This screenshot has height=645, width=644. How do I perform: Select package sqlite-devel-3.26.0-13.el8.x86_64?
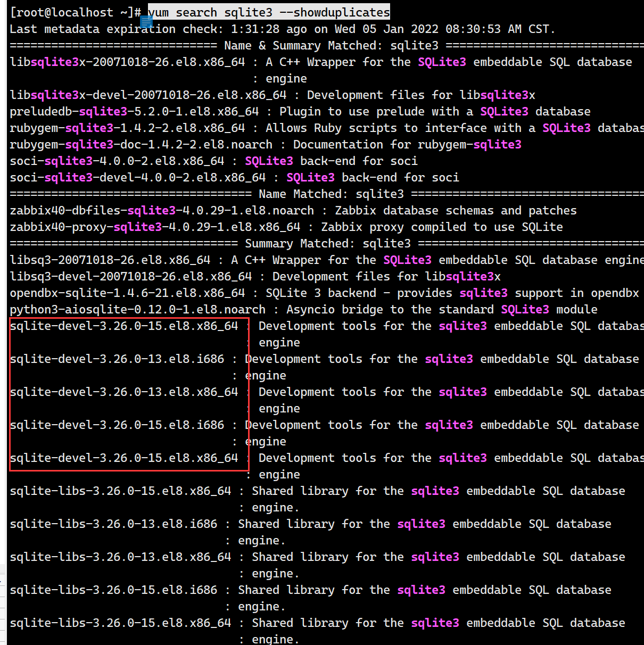(124, 392)
